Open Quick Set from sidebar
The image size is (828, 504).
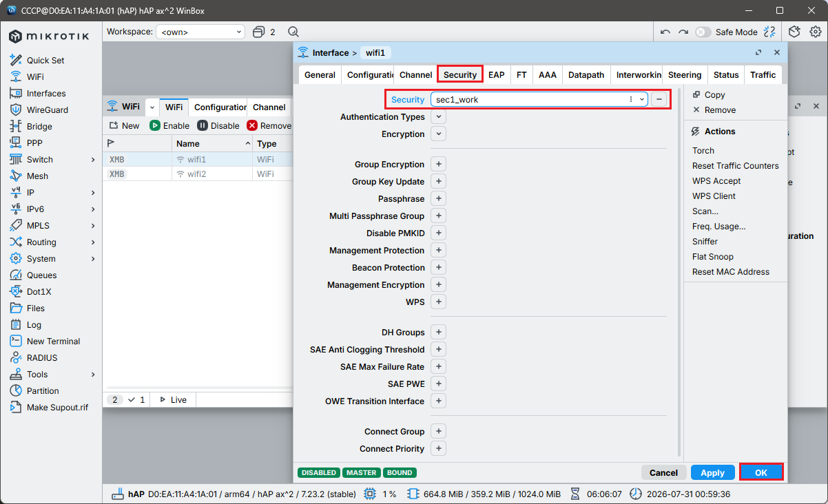click(x=45, y=60)
